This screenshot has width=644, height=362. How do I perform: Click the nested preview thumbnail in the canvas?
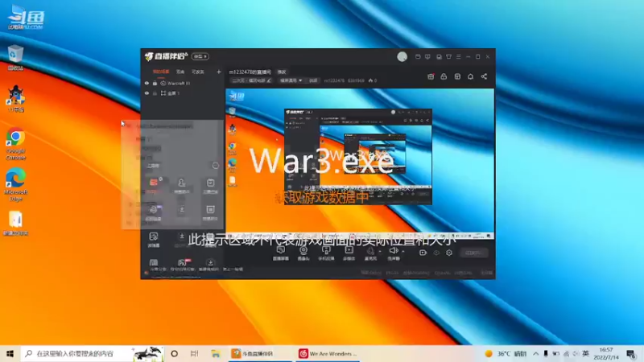coord(357,156)
